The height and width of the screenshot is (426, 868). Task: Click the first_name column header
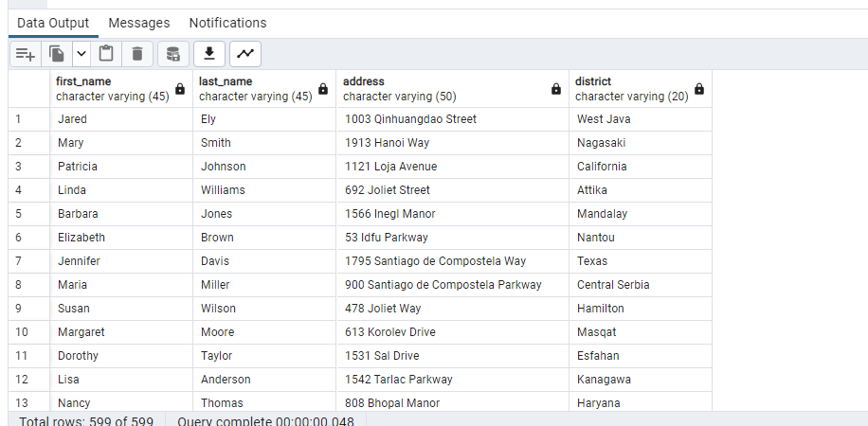pos(121,89)
